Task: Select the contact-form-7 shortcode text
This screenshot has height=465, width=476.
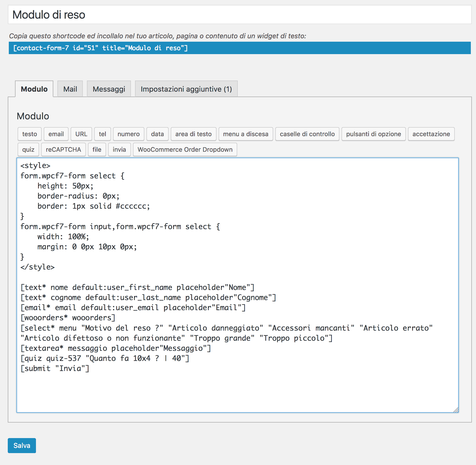Action: (100, 48)
